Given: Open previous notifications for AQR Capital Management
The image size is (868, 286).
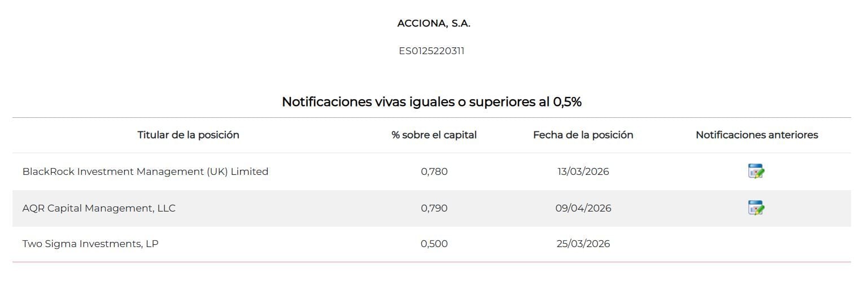Looking at the screenshot, I should [x=756, y=208].
